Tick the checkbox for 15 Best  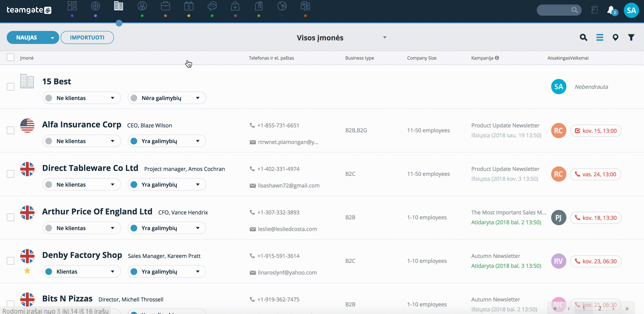pos(11,87)
